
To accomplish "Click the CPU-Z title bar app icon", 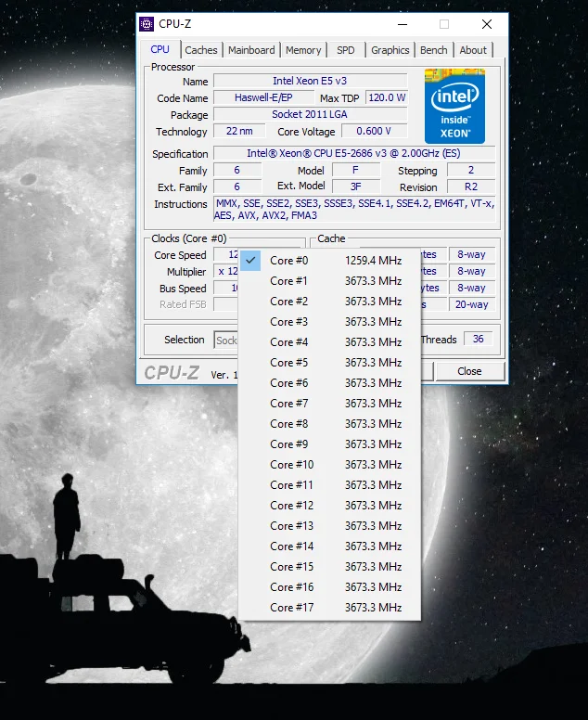I will (147, 24).
